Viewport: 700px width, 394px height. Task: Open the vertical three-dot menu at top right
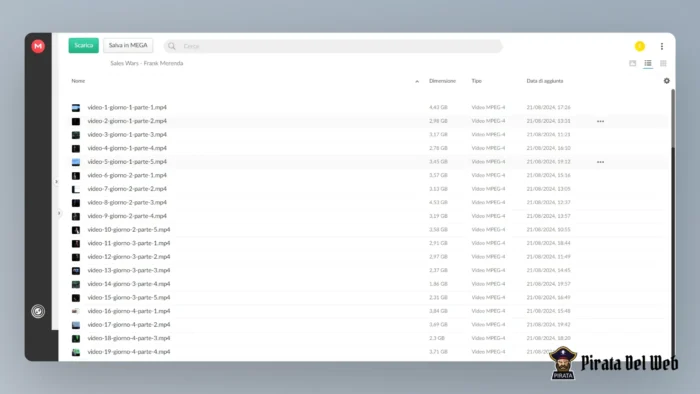coord(662,46)
